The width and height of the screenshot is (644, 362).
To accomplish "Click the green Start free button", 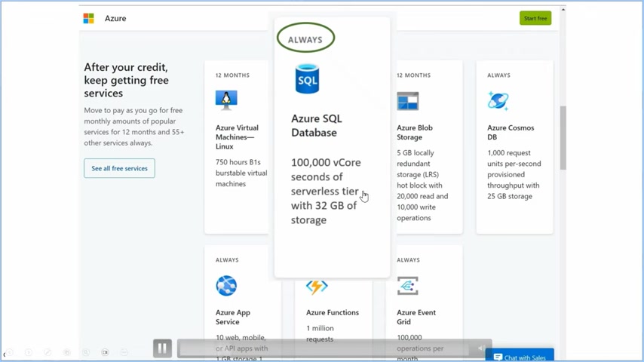I will pos(535,18).
